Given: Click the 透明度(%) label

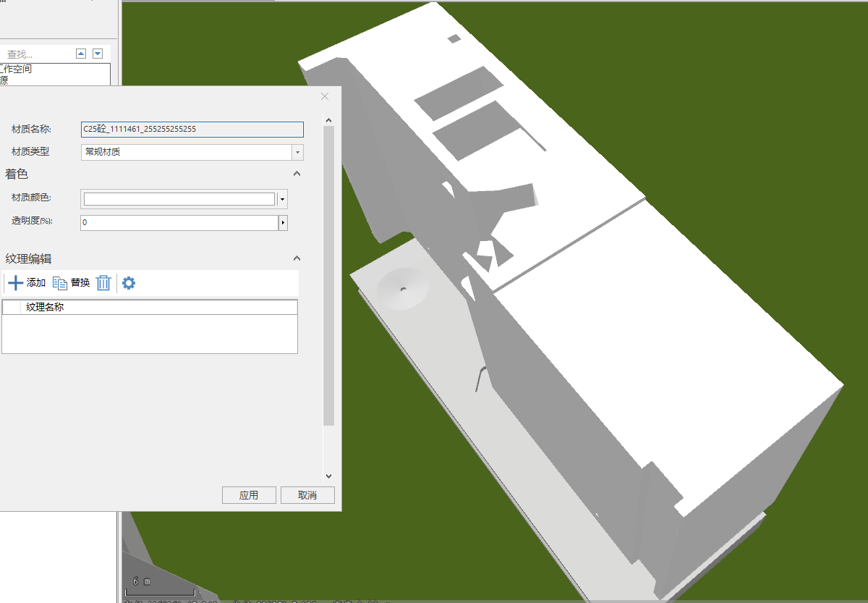Looking at the screenshot, I should 32,221.
